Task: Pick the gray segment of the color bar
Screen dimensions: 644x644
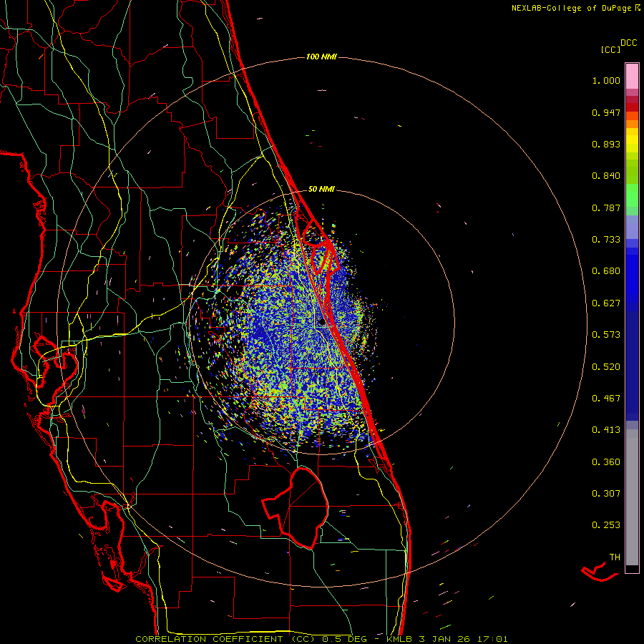Action: point(632,497)
